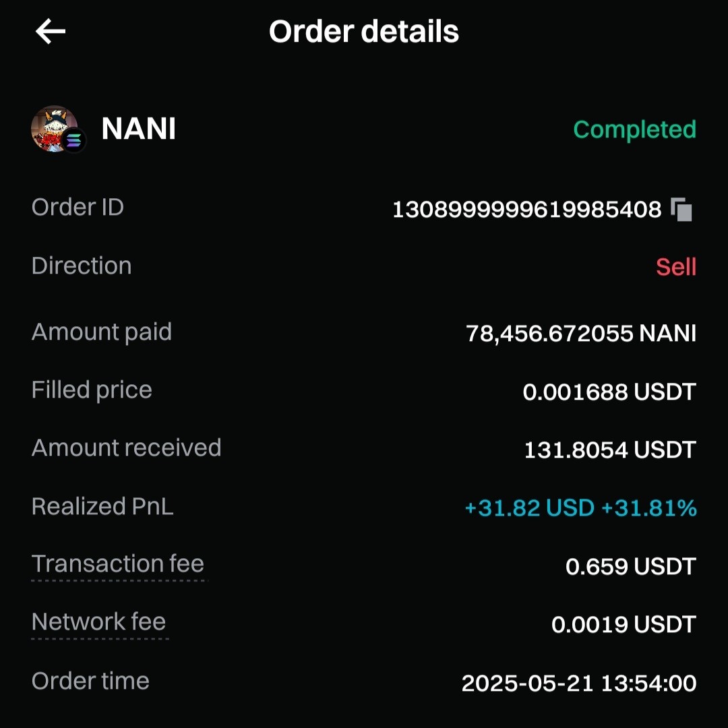The height and width of the screenshot is (728, 728).
Task: Tap the order time 2025-05-21 13:54:00
Action: [x=579, y=683]
